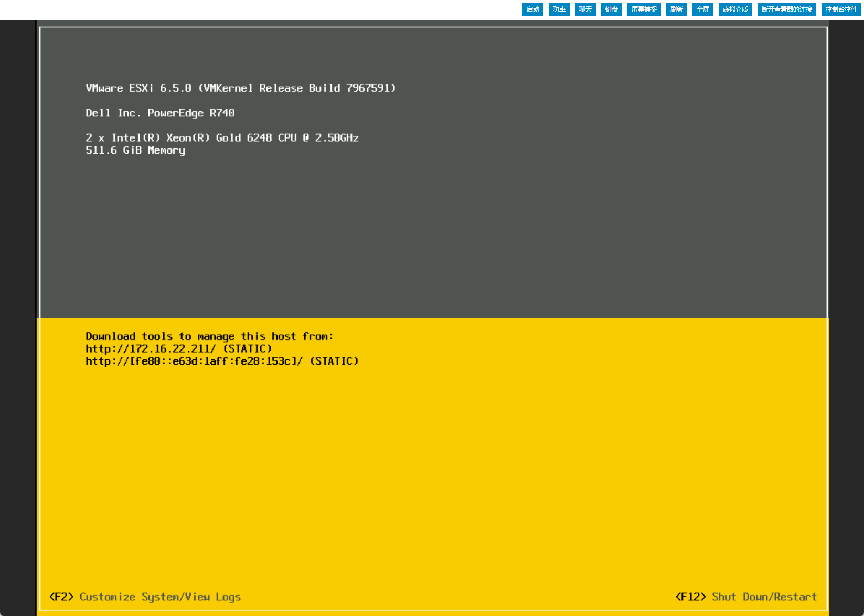The width and height of the screenshot is (864, 616).
Task: Click the Intel Xeon Gold 6248 CPU line
Action: tap(222, 138)
